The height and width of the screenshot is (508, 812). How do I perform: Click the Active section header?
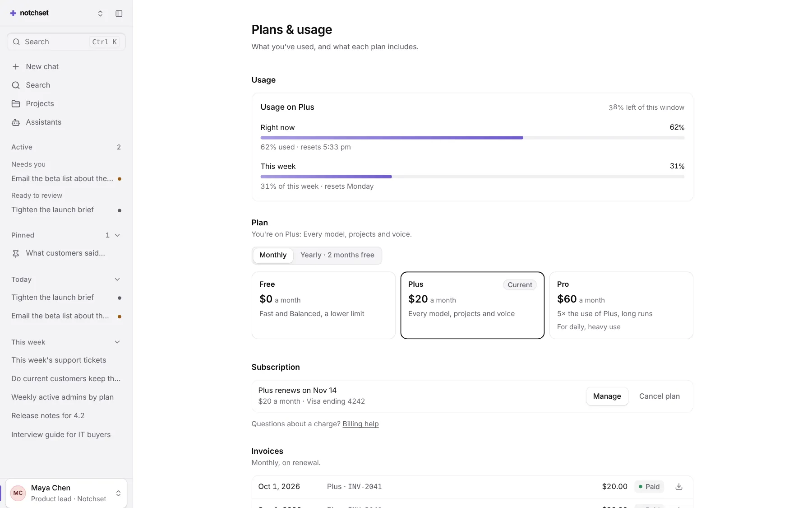point(22,147)
